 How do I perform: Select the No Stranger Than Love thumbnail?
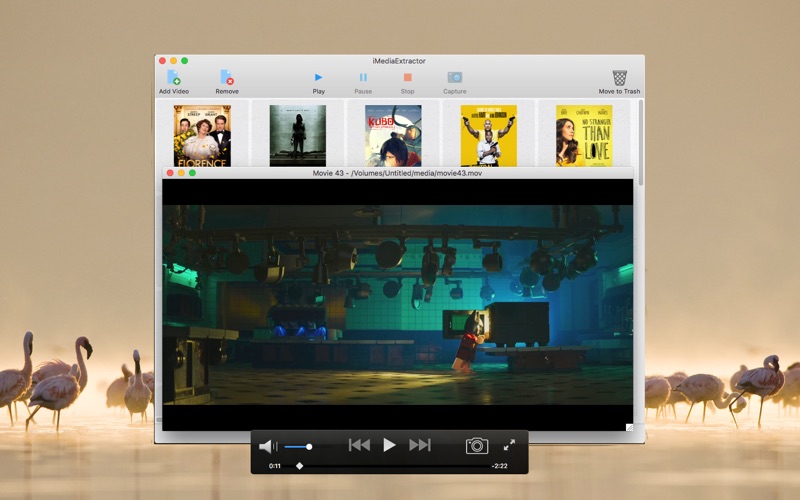tap(584, 136)
